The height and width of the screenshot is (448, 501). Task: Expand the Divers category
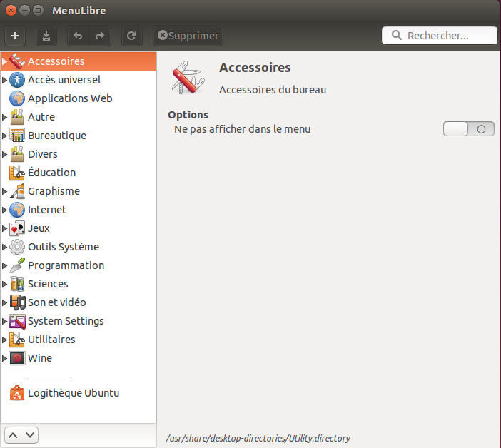4,154
